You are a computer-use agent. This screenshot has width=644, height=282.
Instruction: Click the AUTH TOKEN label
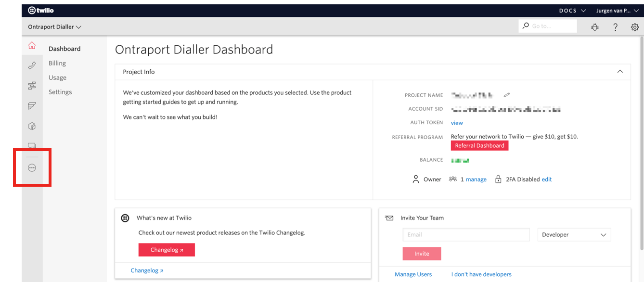[426, 123]
